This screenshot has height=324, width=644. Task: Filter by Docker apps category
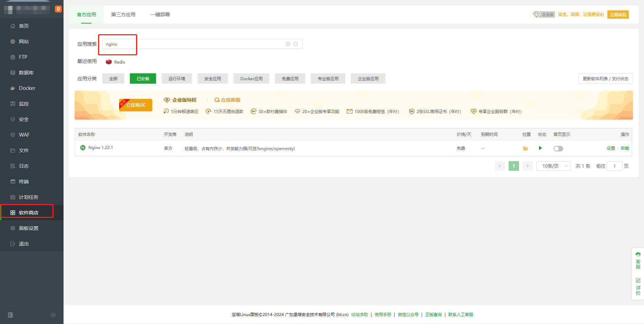coord(251,78)
